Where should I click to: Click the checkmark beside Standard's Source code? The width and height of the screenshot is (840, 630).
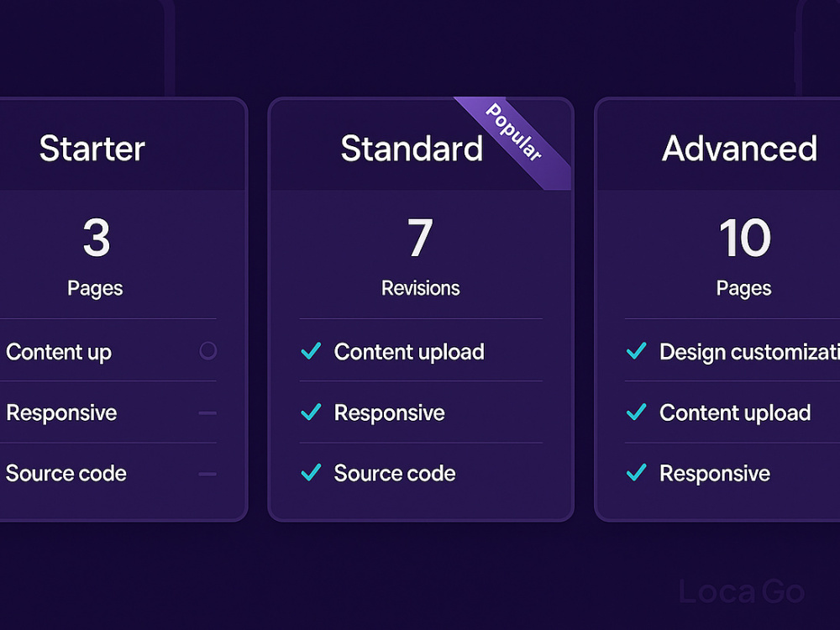click(311, 472)
